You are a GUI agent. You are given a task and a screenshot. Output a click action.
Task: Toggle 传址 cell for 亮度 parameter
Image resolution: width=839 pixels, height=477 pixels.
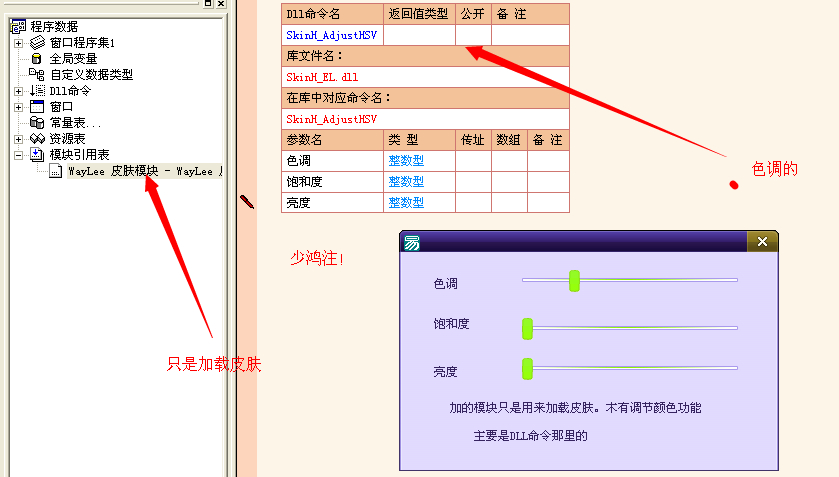474,202
